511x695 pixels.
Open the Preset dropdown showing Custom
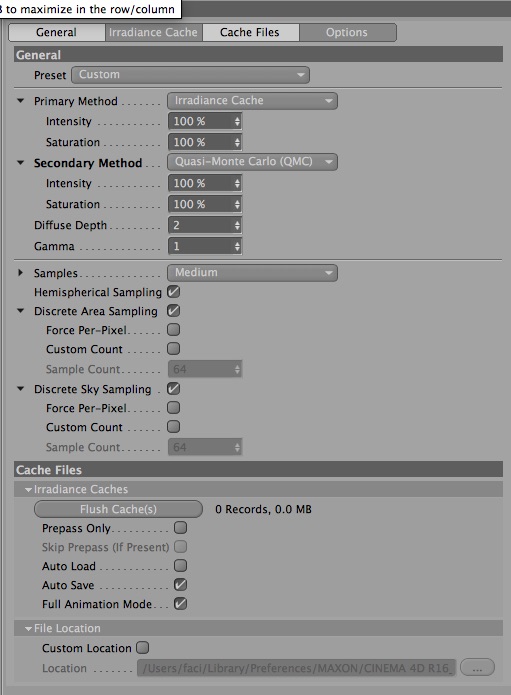click(x=191, y=74)
